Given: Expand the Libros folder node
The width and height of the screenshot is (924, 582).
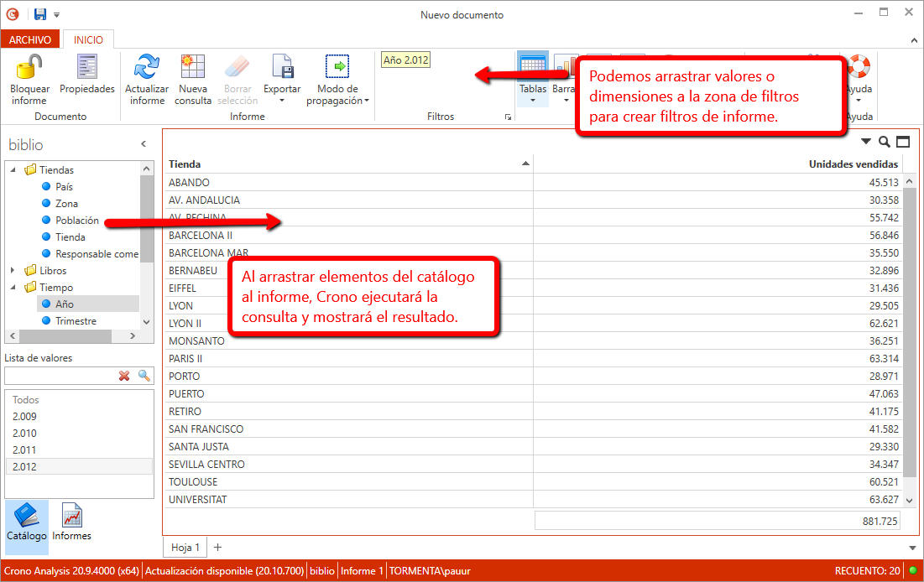Looking at the screenshot, I should coord(13,271).
